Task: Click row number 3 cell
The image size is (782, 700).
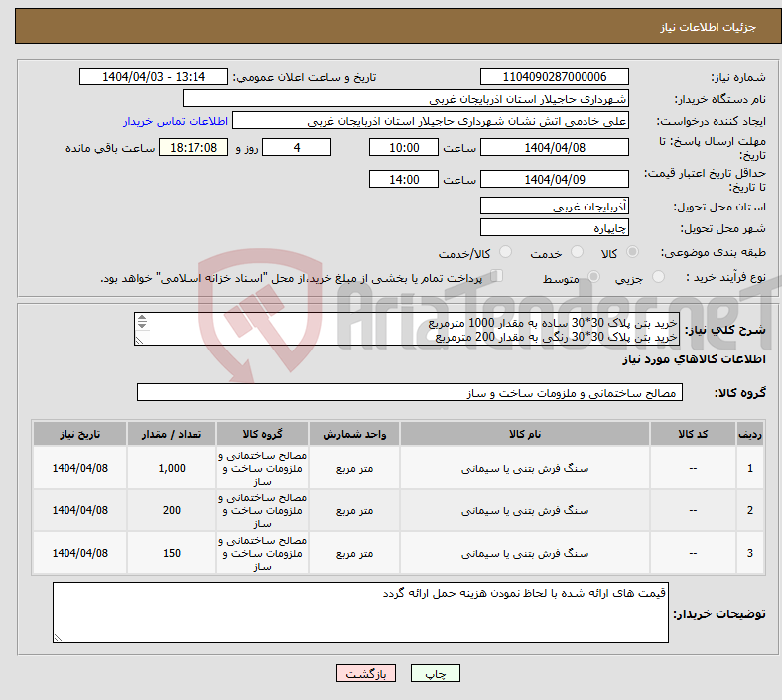Action: point(749,553)
